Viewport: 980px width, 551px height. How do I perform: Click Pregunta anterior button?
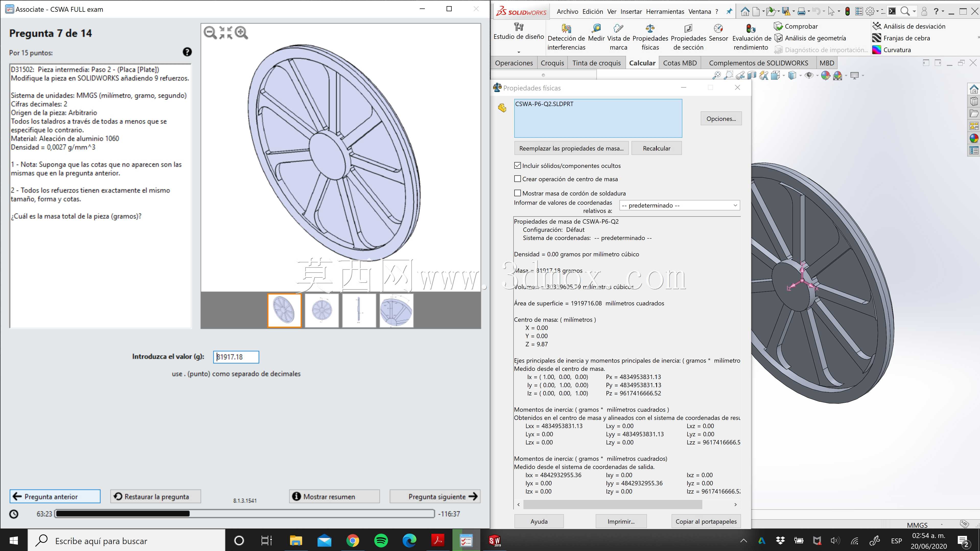pos(55,497)
